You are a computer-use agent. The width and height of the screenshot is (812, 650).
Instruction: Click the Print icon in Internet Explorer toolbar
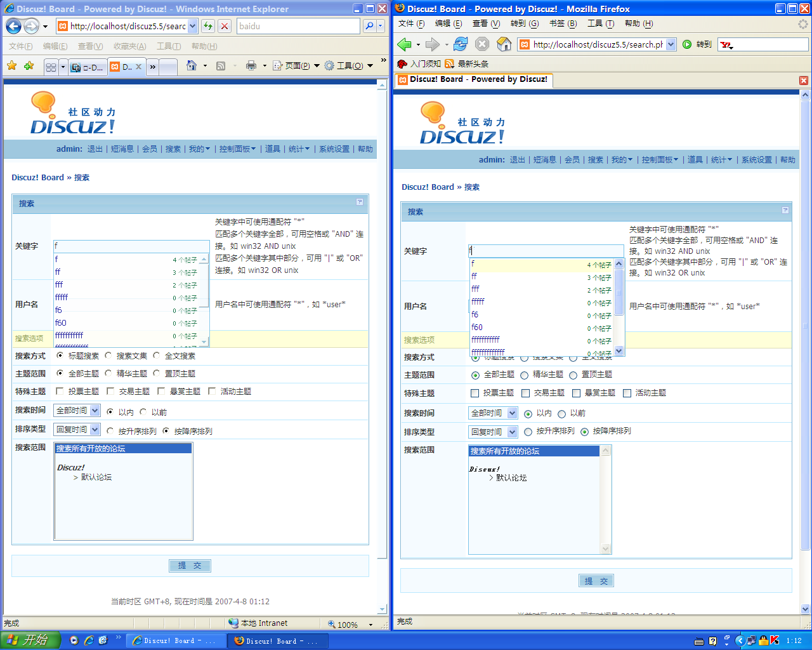[251, 66]
